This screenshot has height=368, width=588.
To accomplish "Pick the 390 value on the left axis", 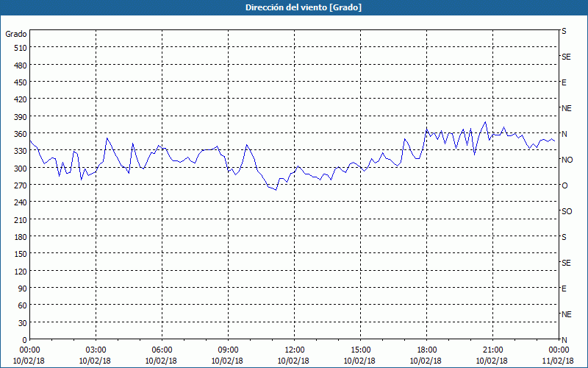I will coord(21,117).
